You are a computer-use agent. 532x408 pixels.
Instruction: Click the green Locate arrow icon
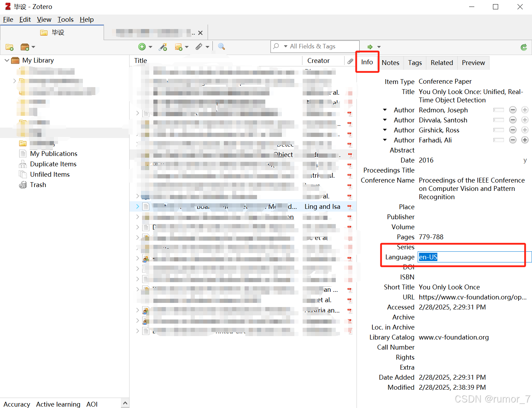pos(370,47)
